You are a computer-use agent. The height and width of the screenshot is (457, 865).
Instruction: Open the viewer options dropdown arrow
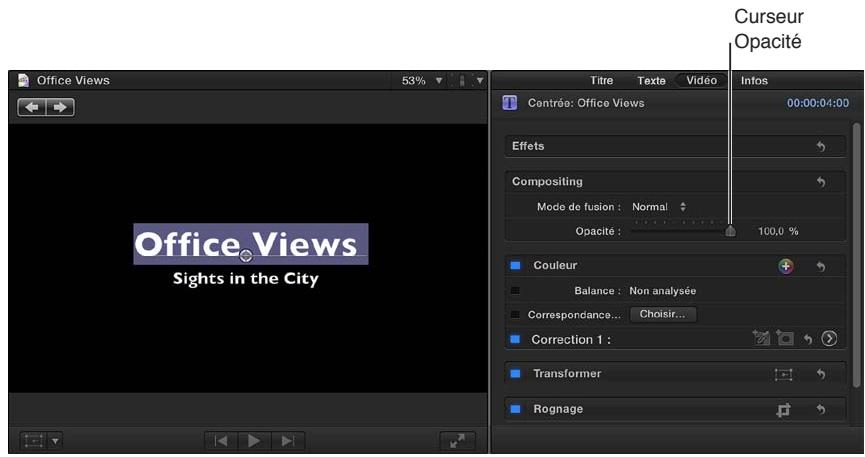(x=480, y=81)
